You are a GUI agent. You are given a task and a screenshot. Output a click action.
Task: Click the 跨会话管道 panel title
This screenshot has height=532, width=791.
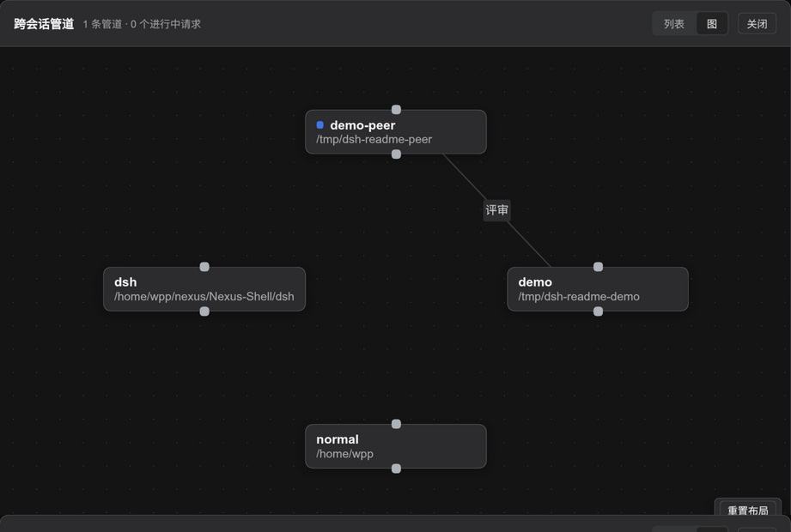click(44, 24)
